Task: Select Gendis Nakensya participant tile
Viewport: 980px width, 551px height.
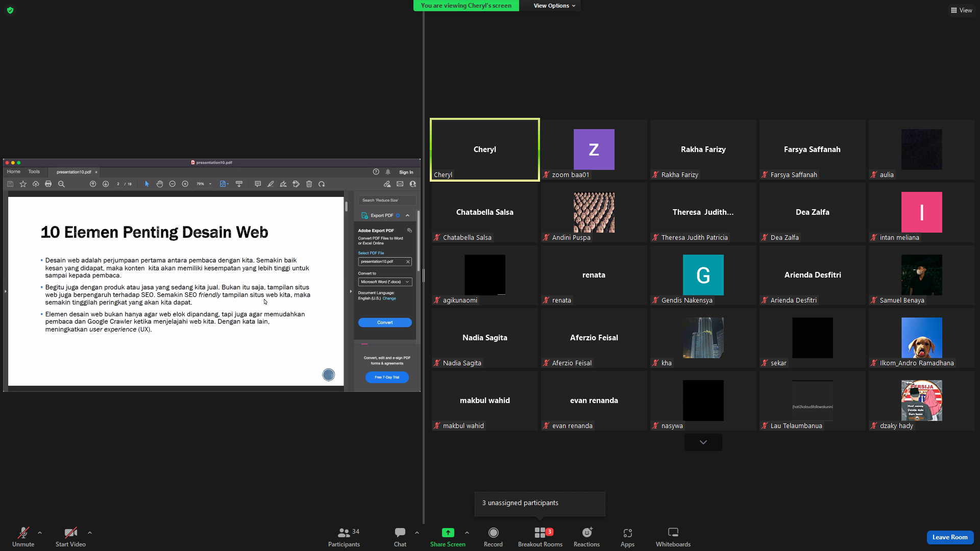Action: click(703, 275)
